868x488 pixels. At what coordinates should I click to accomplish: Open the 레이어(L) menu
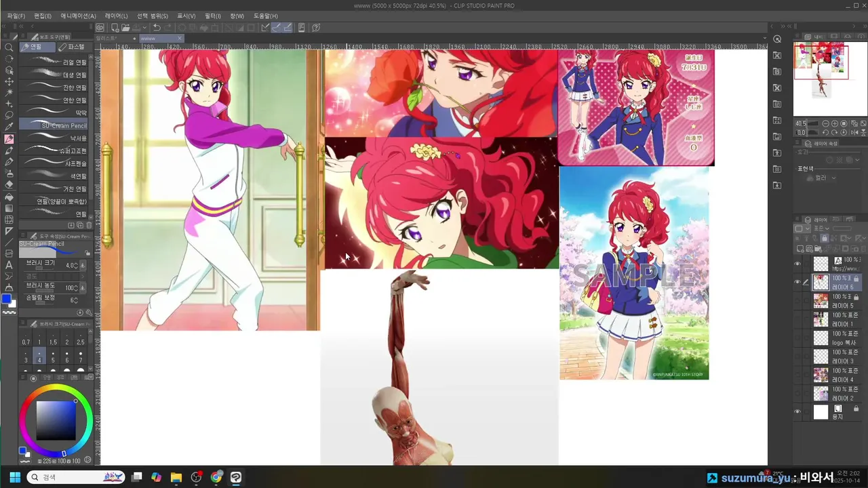point(116,16)
